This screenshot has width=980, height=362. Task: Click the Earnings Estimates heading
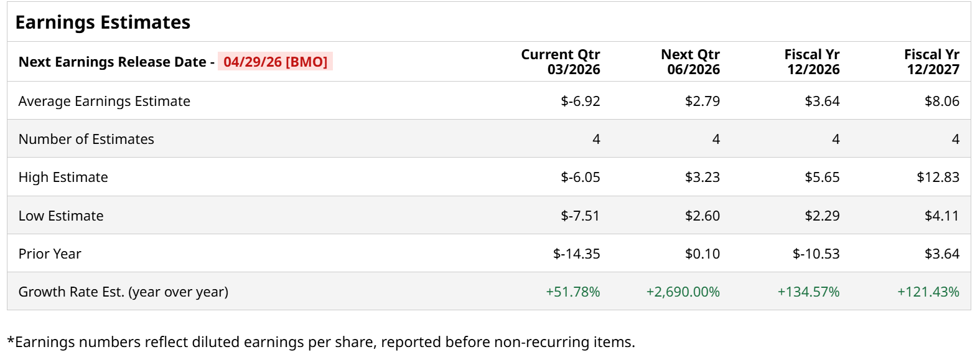coord(103,22)
